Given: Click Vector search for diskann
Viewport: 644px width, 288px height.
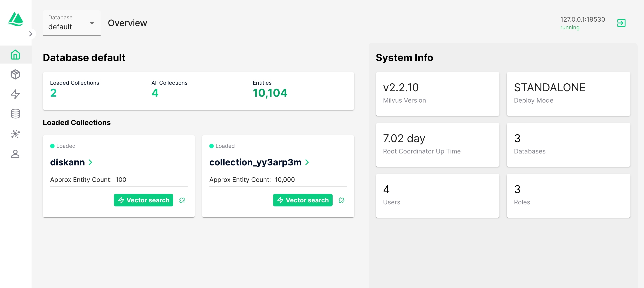Looking at the screenshot, I should 143,200.
